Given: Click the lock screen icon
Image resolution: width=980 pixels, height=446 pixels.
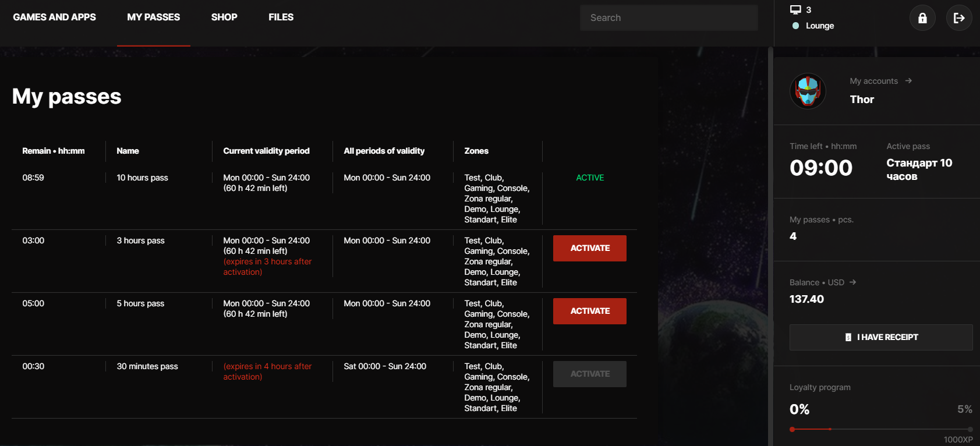Looking at the screenshot, I should [x=922, y=18].
